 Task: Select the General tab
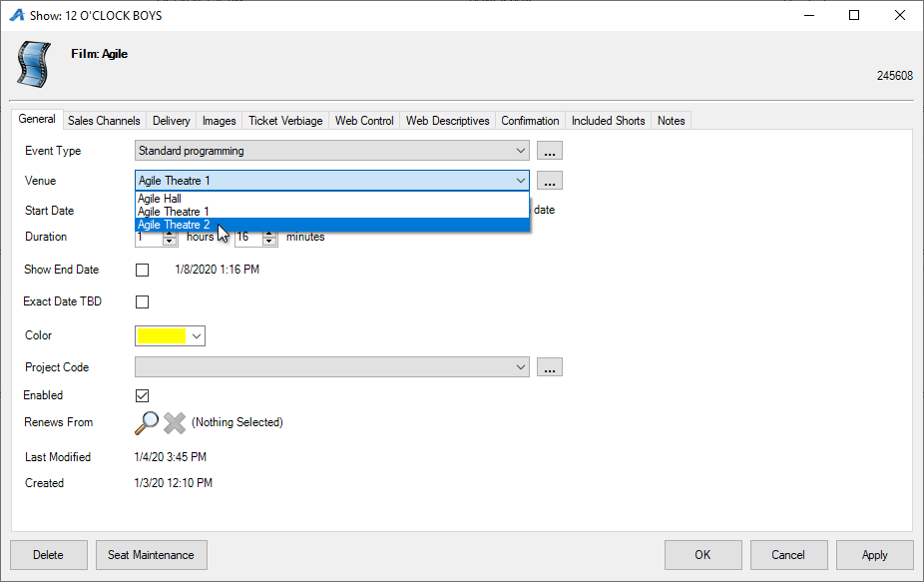pyautogui.click(x=37, y=119)
